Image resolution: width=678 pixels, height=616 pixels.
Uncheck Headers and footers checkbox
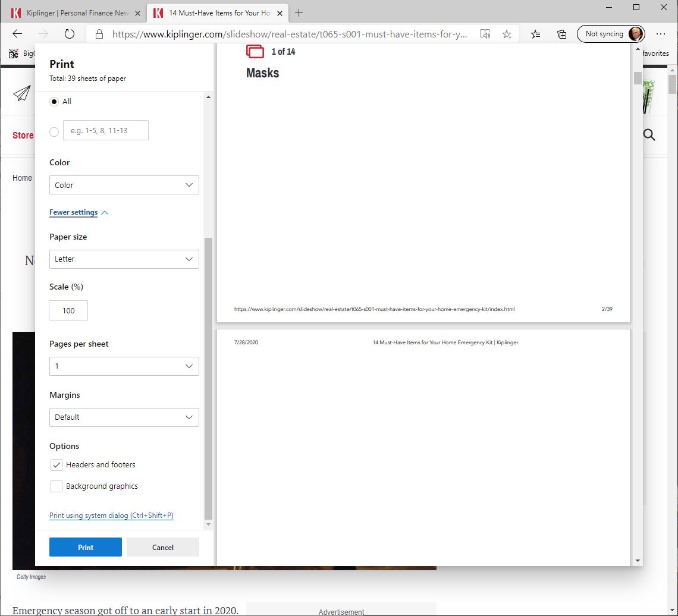56,465
